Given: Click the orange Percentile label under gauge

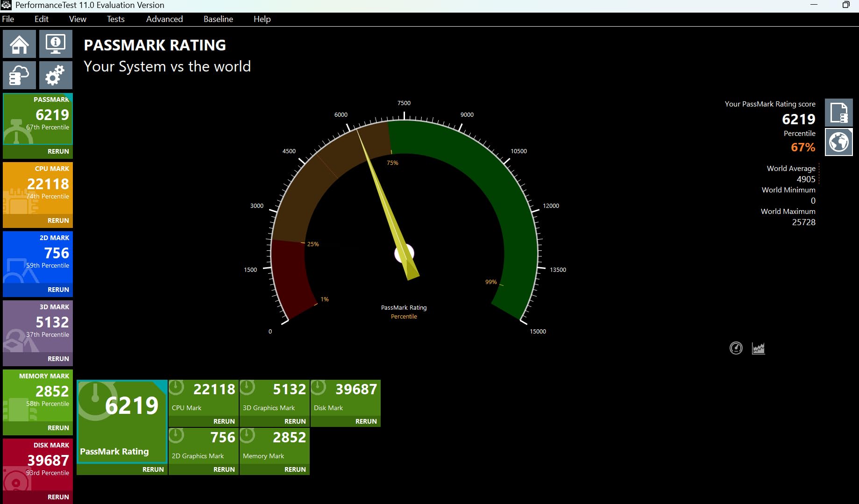Looking at the screenshot, I should click(x=404, y=317).
